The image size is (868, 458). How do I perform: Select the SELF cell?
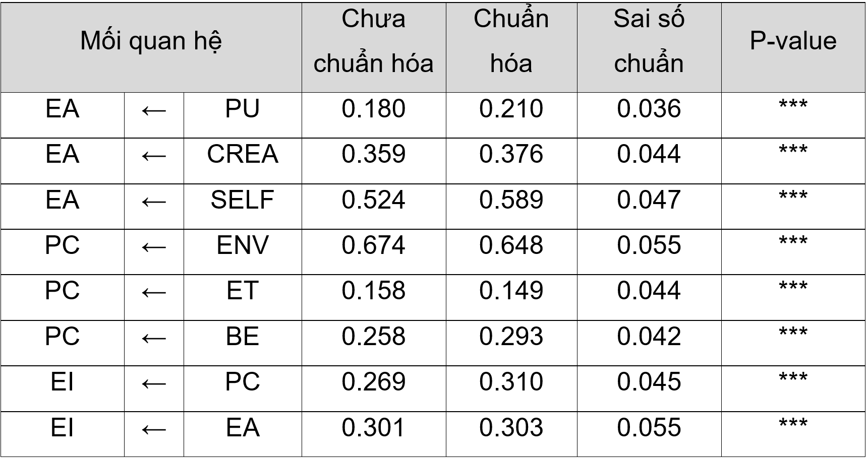(x=243, y=207)
